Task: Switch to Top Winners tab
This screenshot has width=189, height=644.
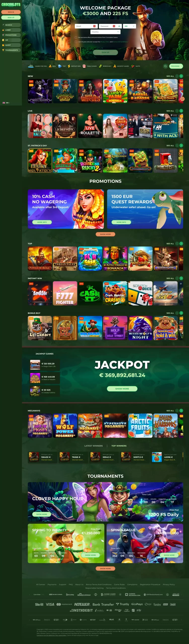Action: [x=119, y=446]
